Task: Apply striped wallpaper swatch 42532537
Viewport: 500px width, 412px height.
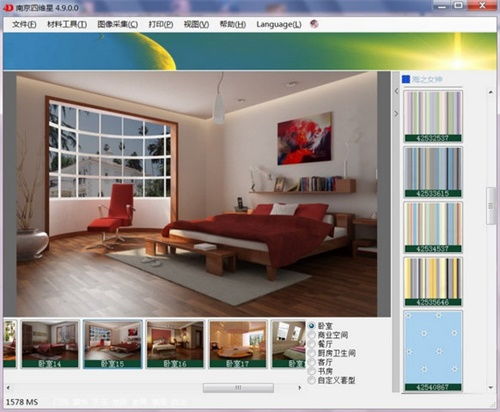Action: click(433, 116)
